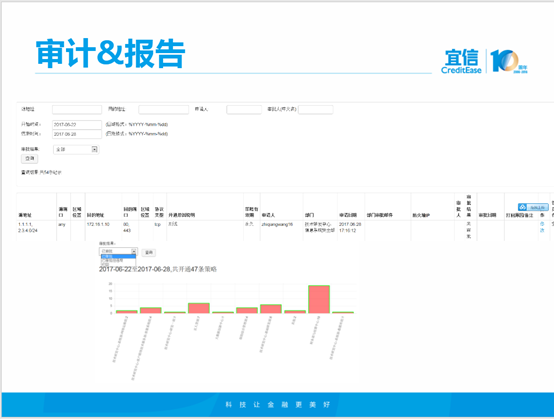Select the highlighted blue option in the open dropdown list
554x419 pixels.
[x=118, y=256]
